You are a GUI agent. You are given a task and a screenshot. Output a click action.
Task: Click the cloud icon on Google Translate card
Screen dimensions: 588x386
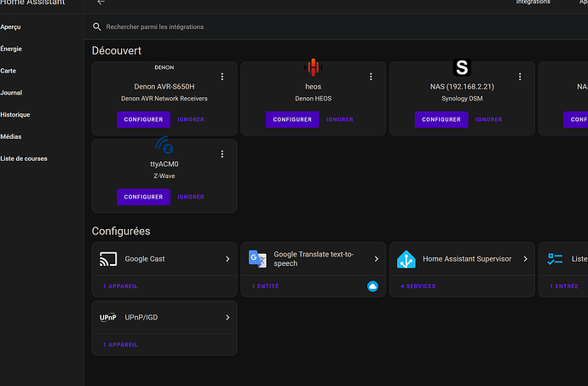(x=372, y=286)
